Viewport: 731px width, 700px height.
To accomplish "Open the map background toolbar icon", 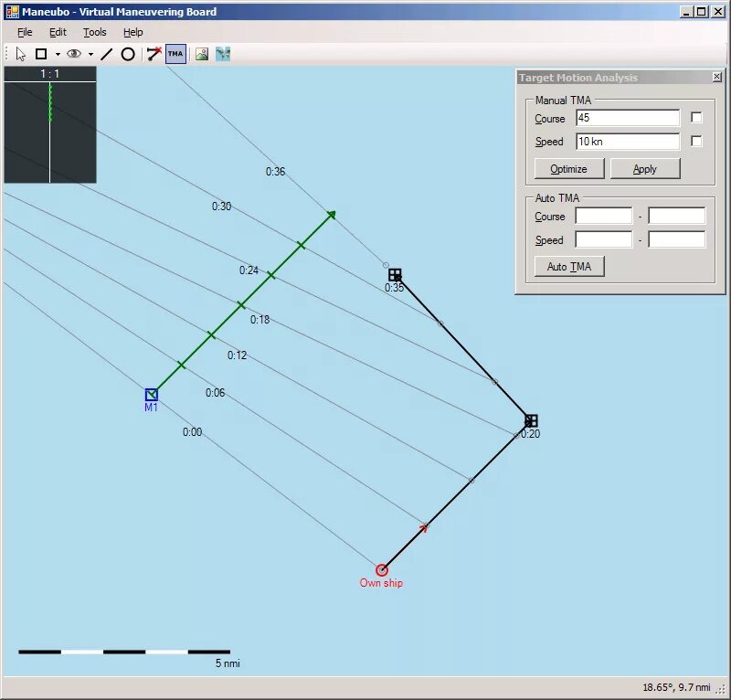I will click(222, 54).
